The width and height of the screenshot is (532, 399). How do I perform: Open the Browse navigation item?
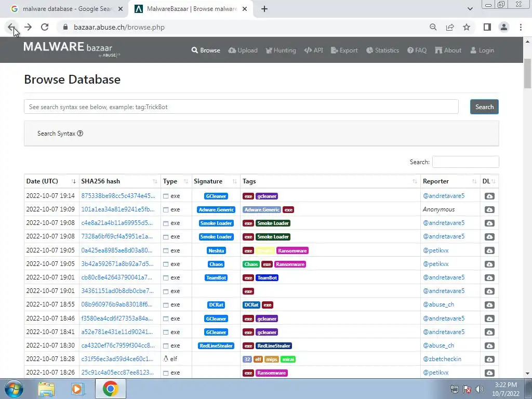206,50
